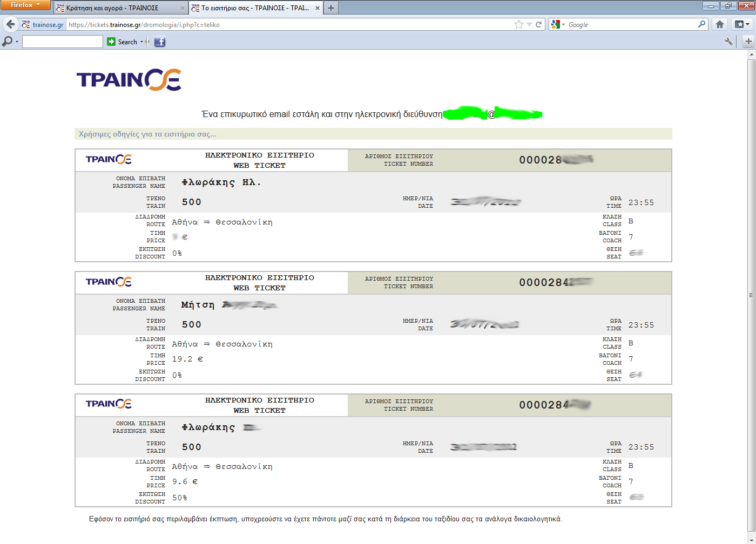Open a new browser tab

[331, 8]
